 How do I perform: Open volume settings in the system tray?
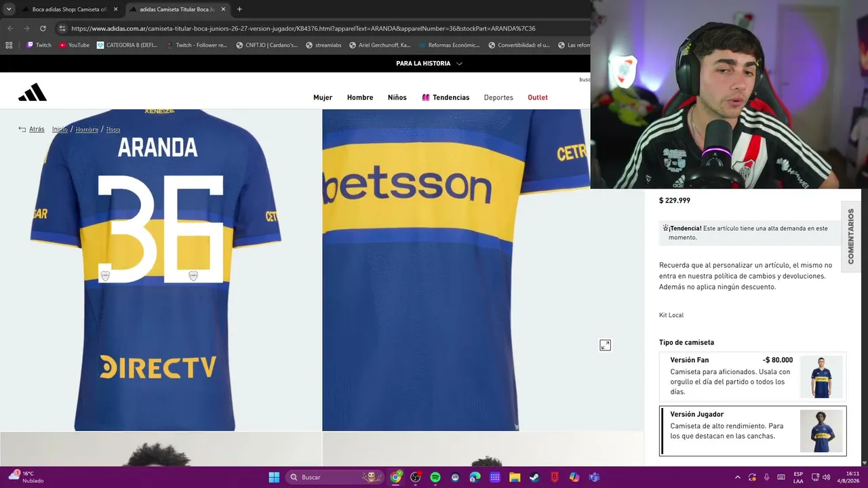[x=827, y=477]
